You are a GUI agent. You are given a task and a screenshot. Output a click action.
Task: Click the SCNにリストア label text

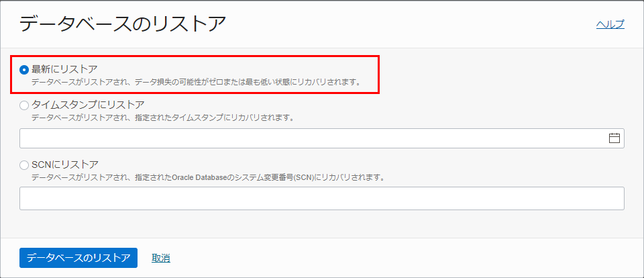65,165
